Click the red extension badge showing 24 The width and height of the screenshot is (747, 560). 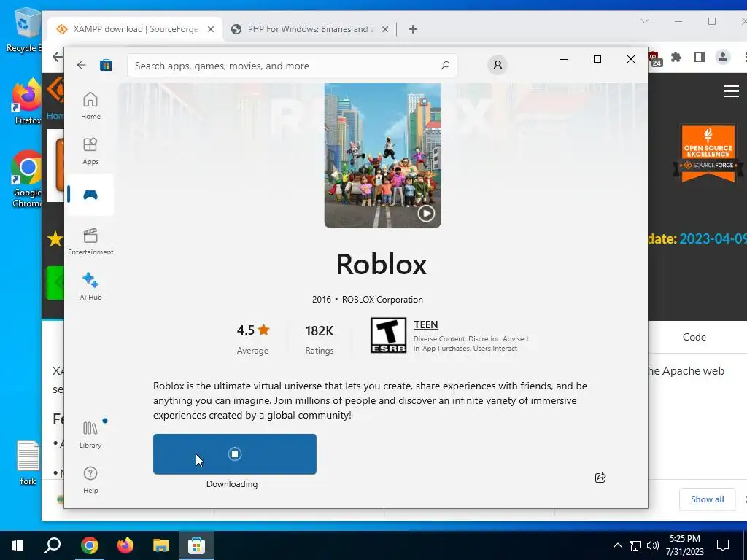[656, 59]
